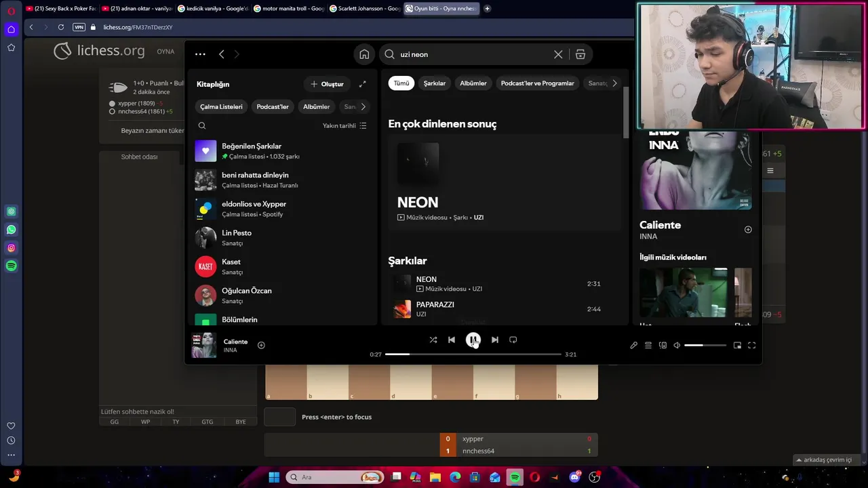Expand the Kitaplığın library panel
Image resolution: width=868 pixels, height=488 pixels.
tap(362, 84)
